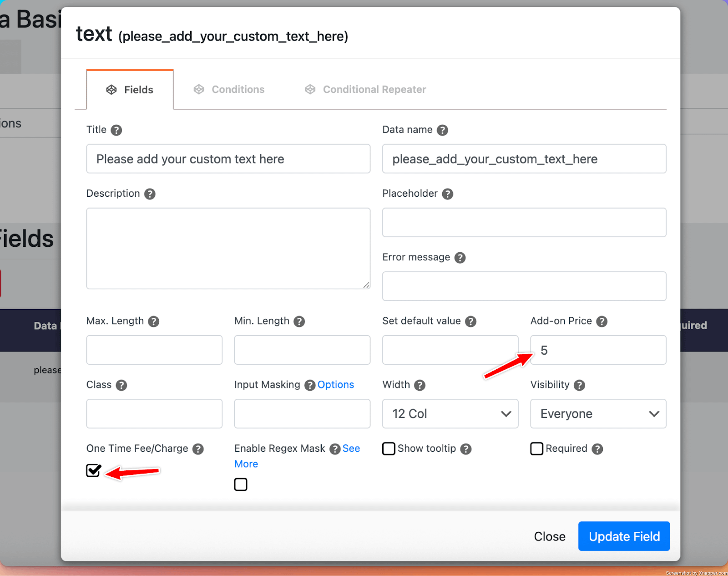Enable the Regex Mask checkbox
Viewport: 728px width, 576px height.
click(241, 484)
